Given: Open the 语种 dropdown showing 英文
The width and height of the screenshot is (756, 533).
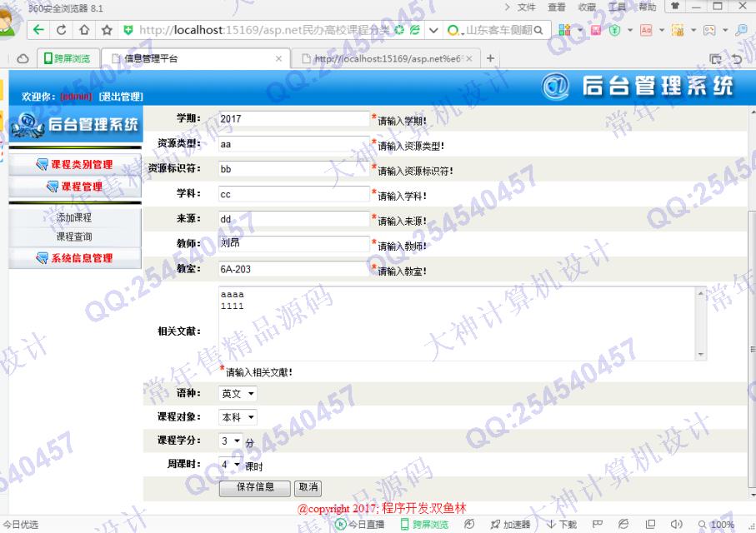Looking at the screenshot, I should pyautogui.click(x=238, y=393).
